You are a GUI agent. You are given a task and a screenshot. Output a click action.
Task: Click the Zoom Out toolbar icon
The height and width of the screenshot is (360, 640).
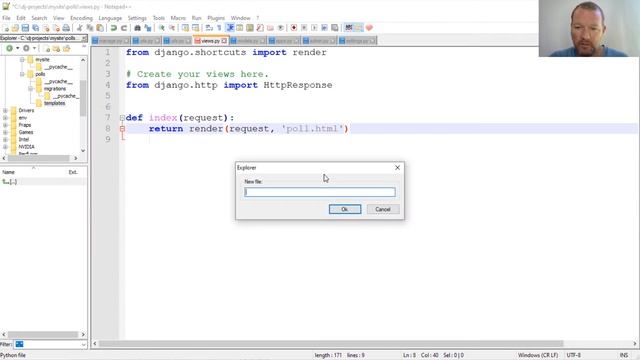[172, 28]
